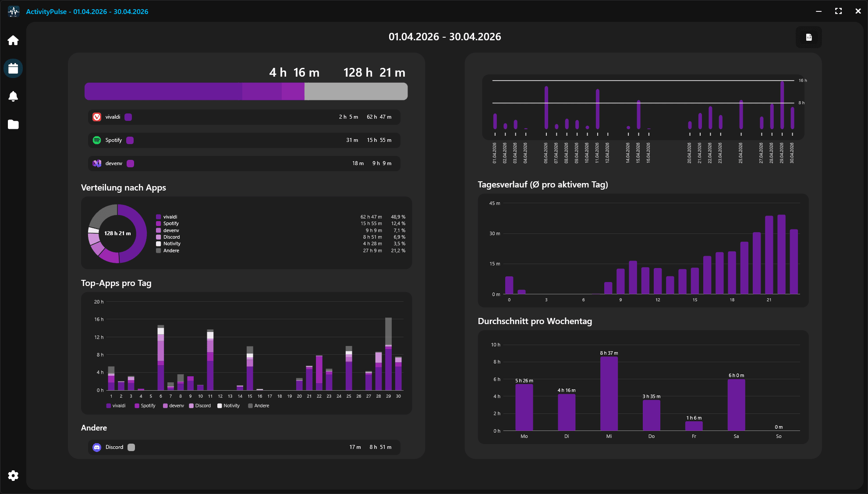
Task: Toggle Notivity in Top-Apps chart legend
Action: 229,406
